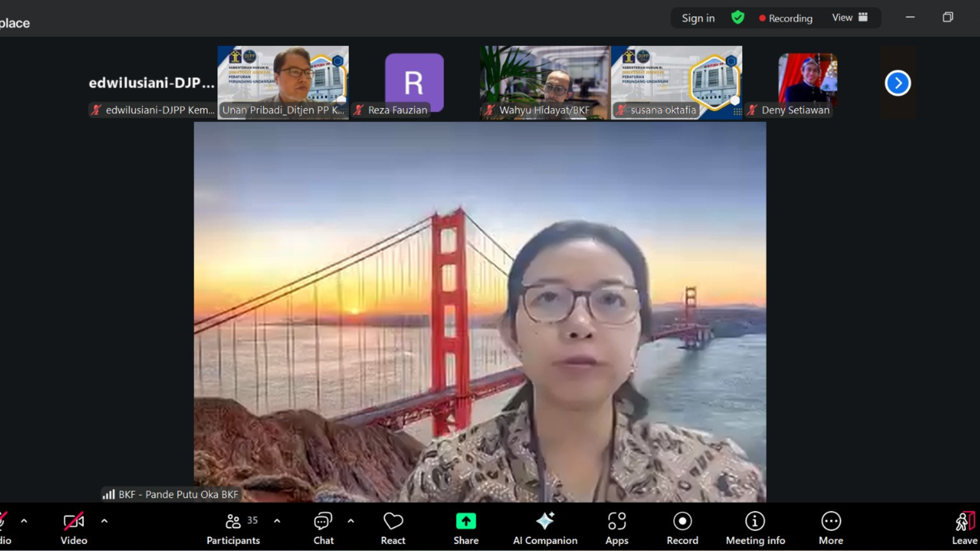Toggle recording with the Record button

[x=682, y=521]
